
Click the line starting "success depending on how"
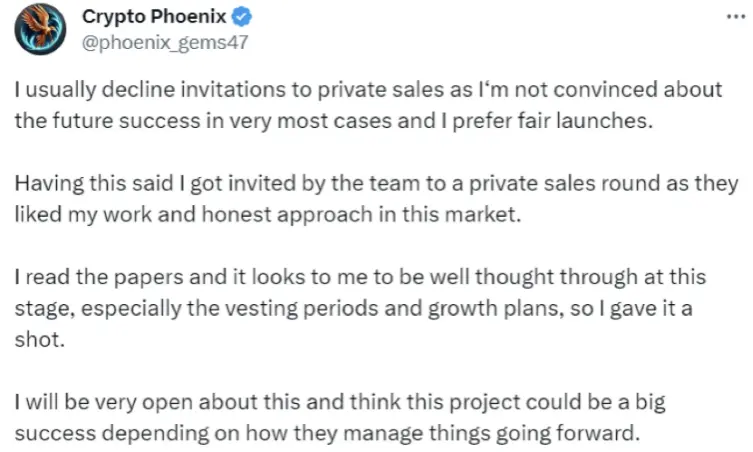[327, 434]
